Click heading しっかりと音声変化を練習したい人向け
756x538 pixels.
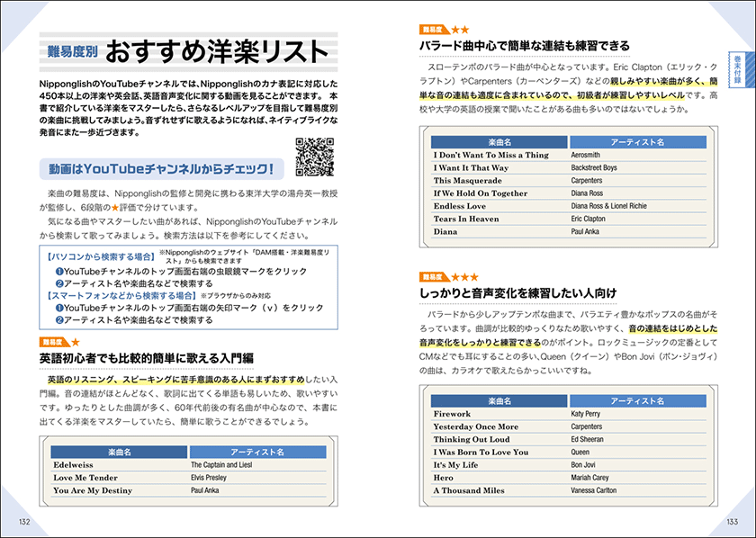point(517,293)
